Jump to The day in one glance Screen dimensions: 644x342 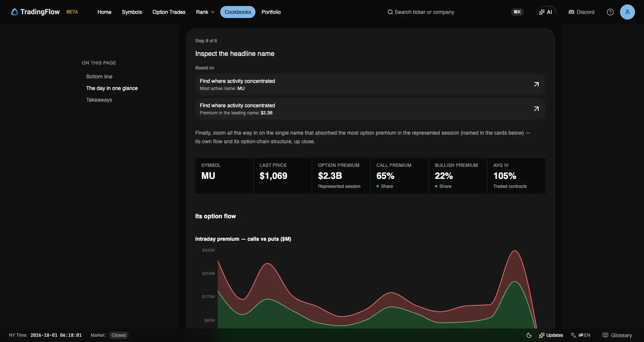112,88
